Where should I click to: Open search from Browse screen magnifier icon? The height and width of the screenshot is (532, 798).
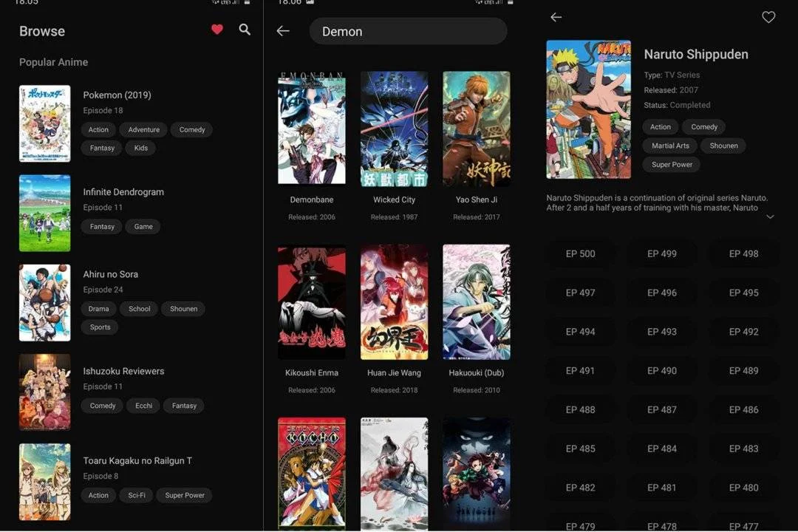[245, 30]
